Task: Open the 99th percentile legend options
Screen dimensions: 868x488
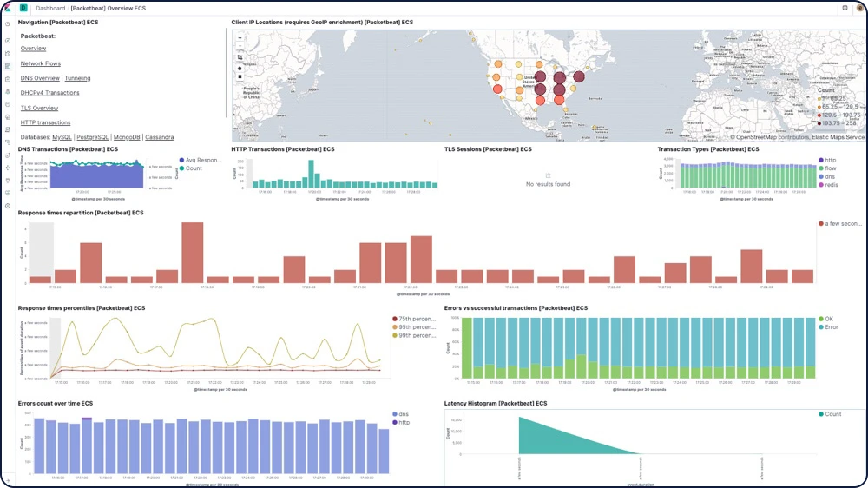Action: 416,335
